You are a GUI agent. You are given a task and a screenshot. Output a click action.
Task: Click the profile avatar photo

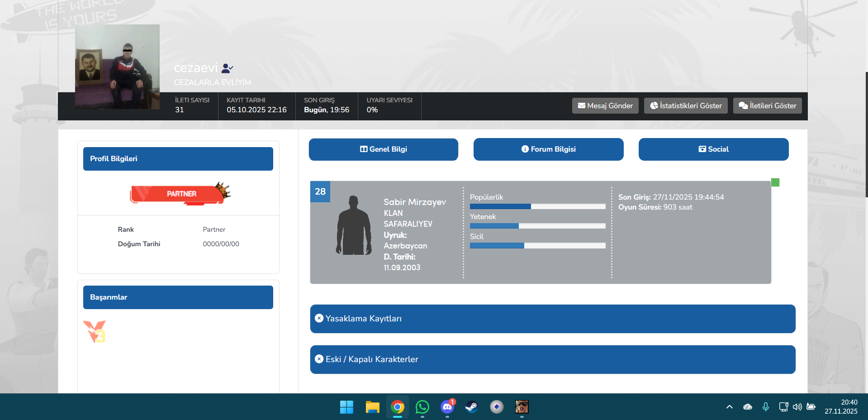coord(117,67)
